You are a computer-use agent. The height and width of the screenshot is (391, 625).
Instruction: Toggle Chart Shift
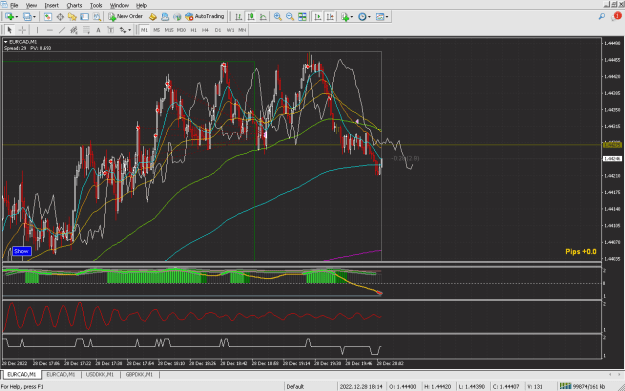(330, 17)
